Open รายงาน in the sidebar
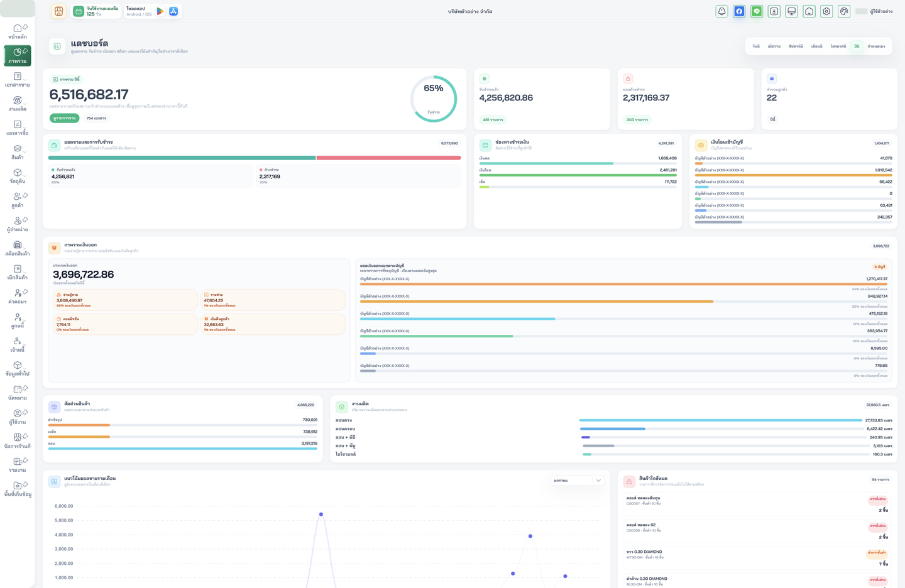The width and height of the screenshot is (905, 588). point(18,465)
